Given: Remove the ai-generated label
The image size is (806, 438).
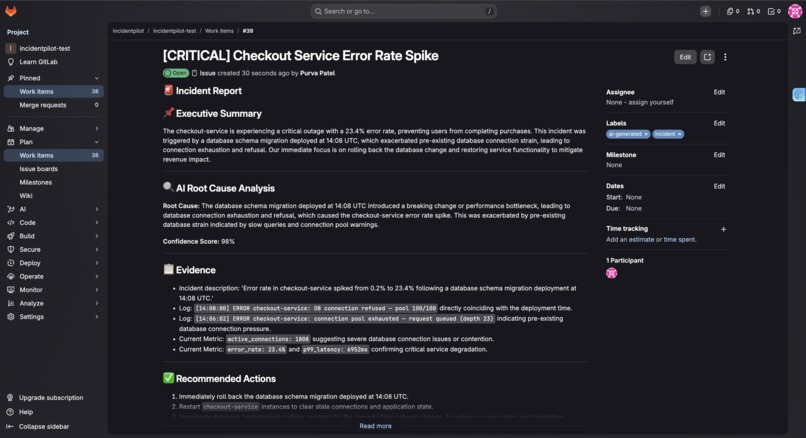Looking at the screenshot, I should (646, 134).
